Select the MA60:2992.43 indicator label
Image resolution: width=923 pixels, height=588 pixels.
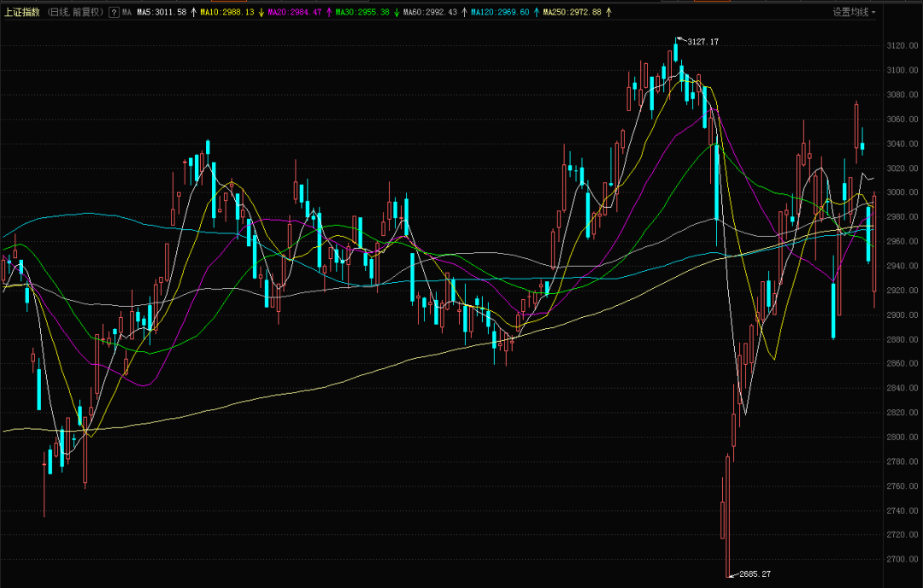click(430, 12)
